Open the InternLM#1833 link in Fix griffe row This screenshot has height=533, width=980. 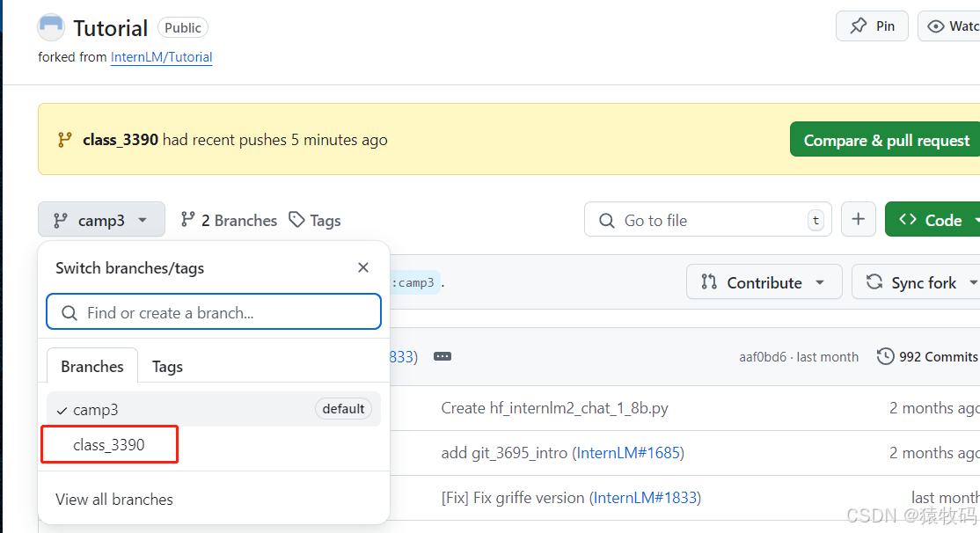645,498
